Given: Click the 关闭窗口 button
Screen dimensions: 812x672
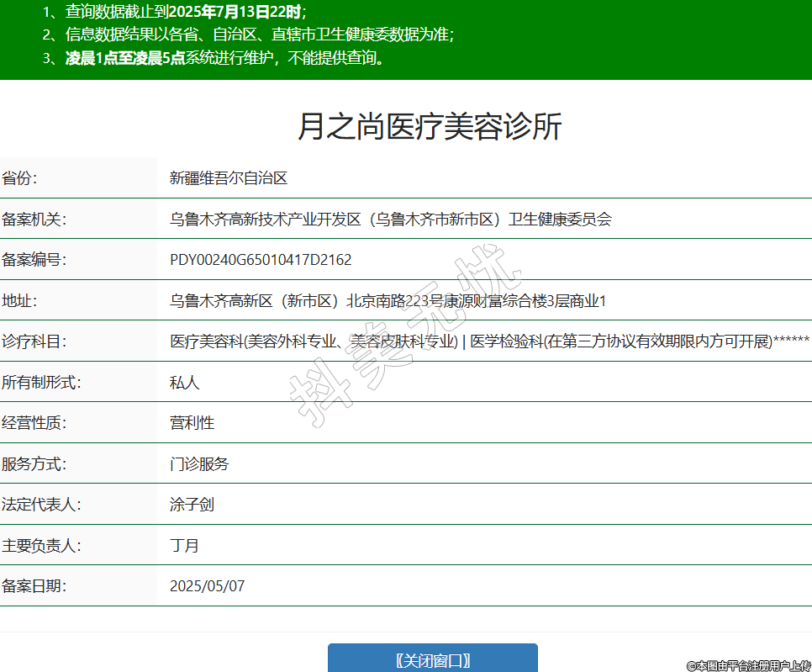Looking at the screenshot, I should tap(432, 660).
